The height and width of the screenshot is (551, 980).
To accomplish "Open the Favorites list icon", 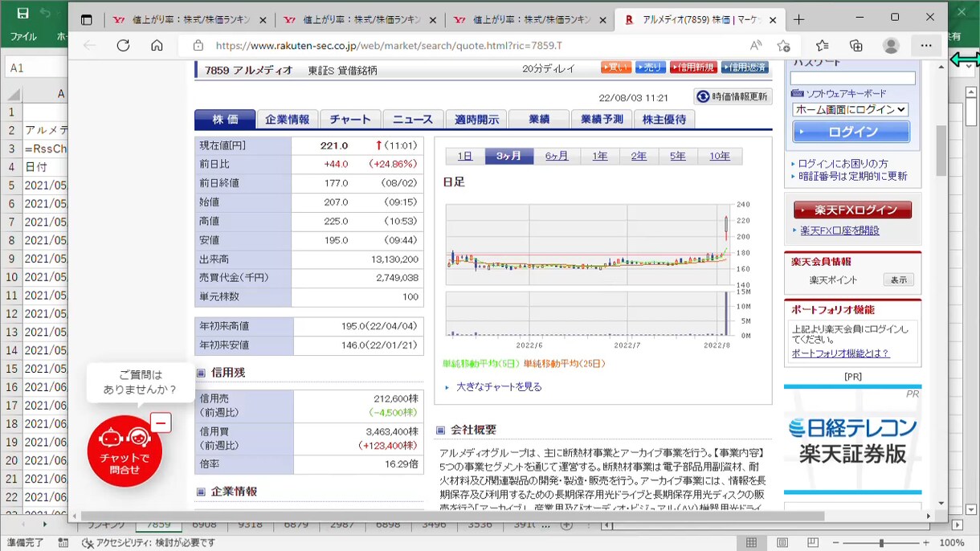I will [823, 46].
